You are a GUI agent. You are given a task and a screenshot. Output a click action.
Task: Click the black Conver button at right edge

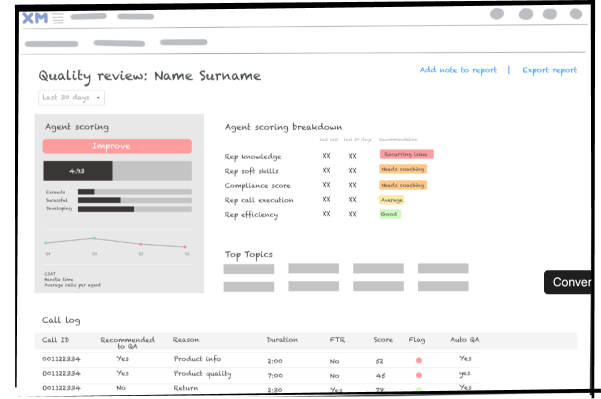coord(568,282)
